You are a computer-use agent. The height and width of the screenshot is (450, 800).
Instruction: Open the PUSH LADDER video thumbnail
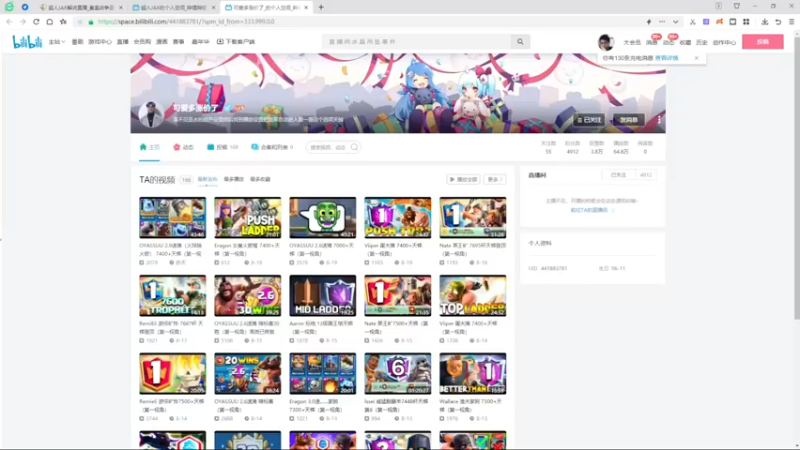pos(247,218)
